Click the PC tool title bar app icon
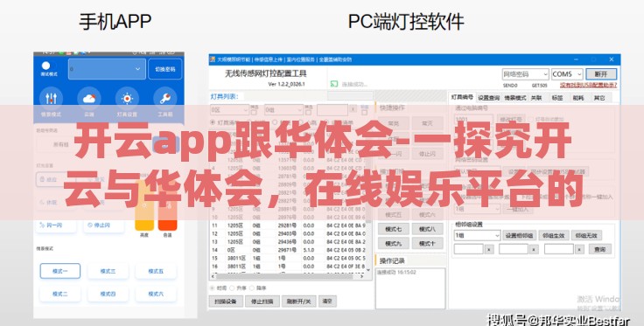Screen dimensions: 644x326 [213, 59]
